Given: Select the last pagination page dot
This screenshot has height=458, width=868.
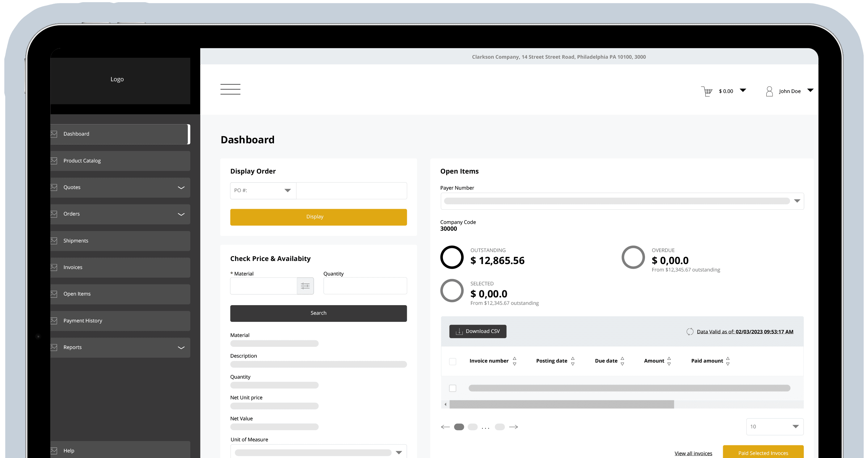Looking at the screenshot, I should [x=500, y=427].
